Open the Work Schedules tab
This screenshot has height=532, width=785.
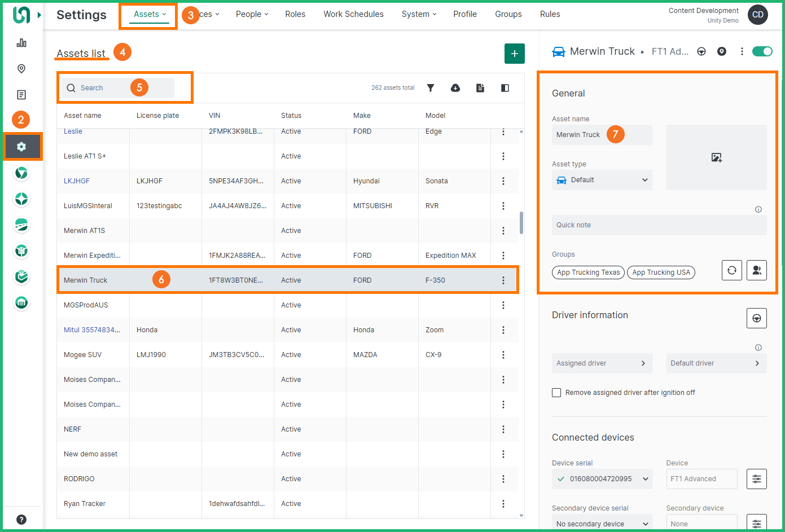(x=353, y=14)
